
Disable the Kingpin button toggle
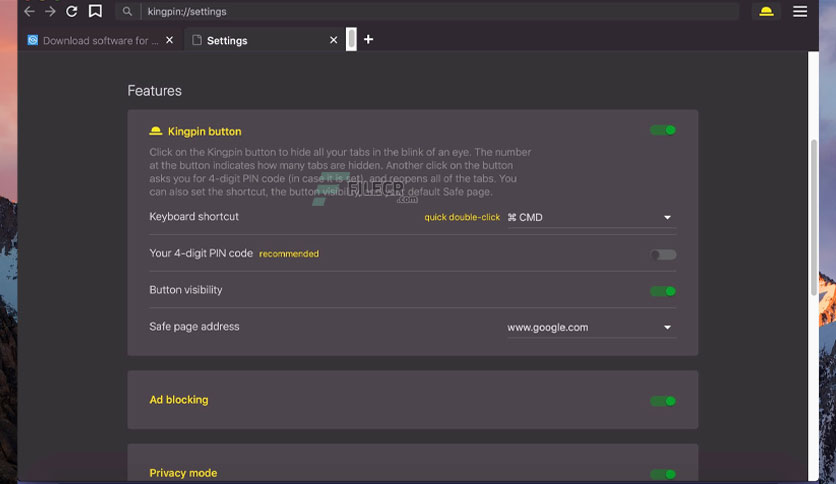click(663, 130)
